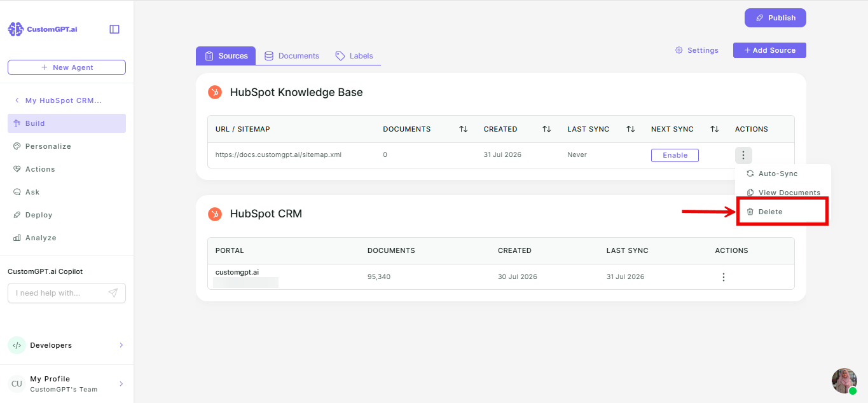Click the URL / SITEMAP column header
This screenshot has height=403, width=868.
click(243, 129)
